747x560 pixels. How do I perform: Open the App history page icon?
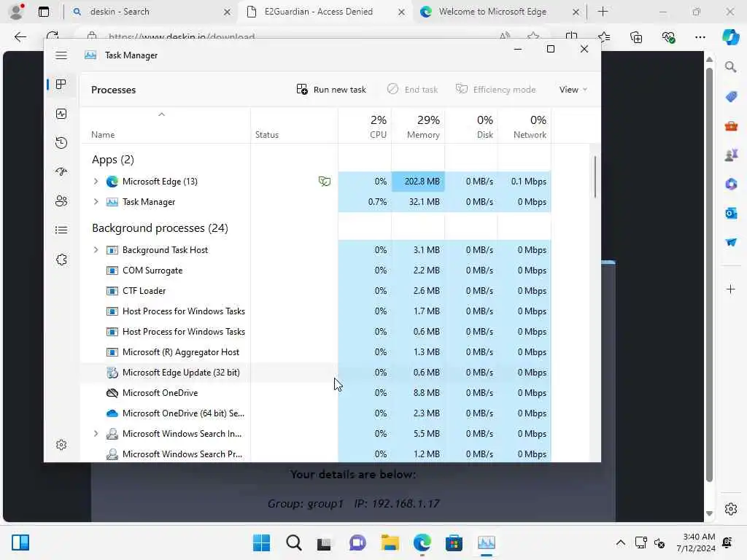click(61, 142)
